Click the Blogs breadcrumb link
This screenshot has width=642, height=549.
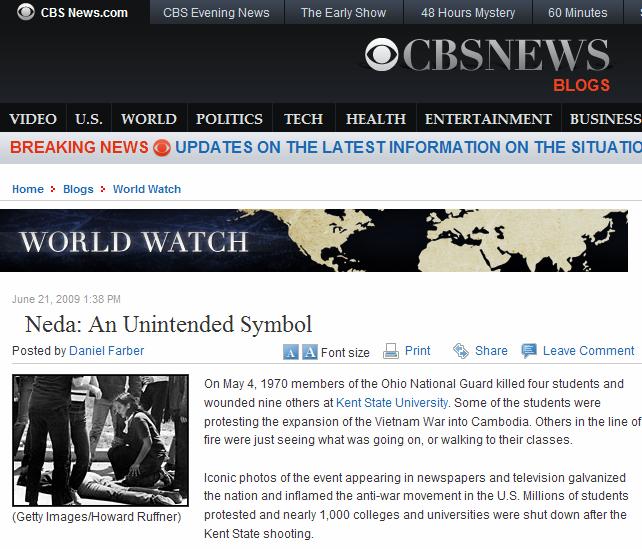coord(78,189)
